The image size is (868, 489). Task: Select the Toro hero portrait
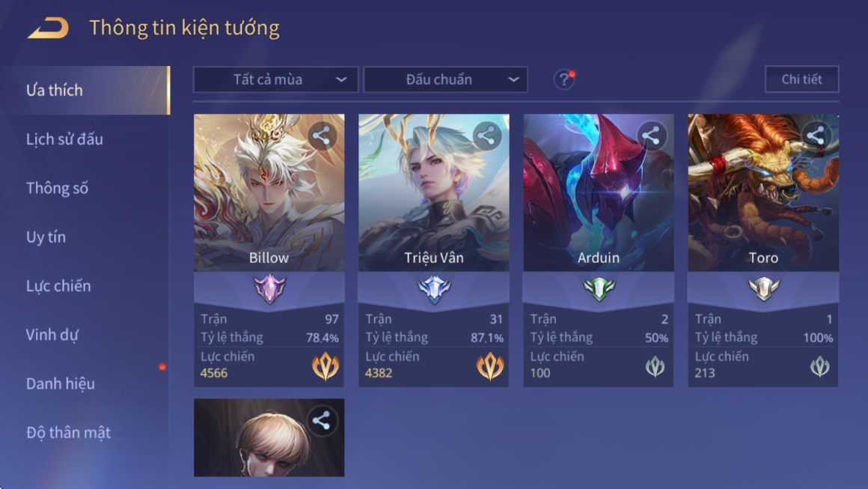pos(763,192)
